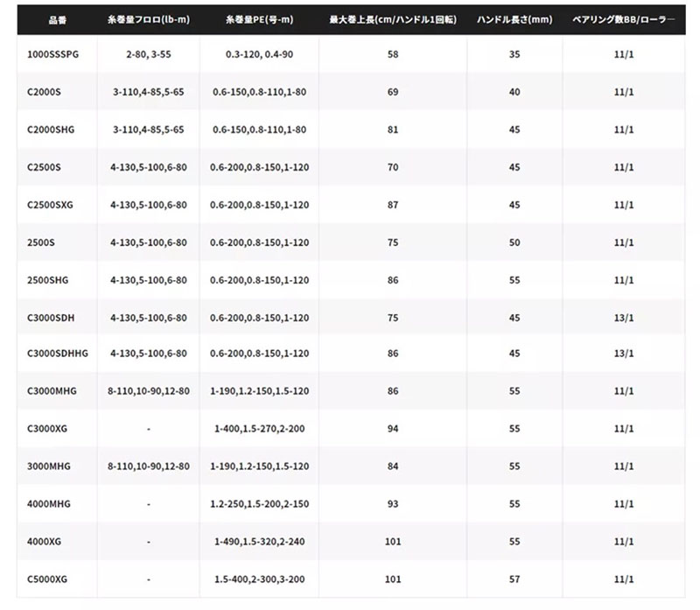
Task: Click retrieve length 93 for 4000MHG
Action: coord(393,504)
